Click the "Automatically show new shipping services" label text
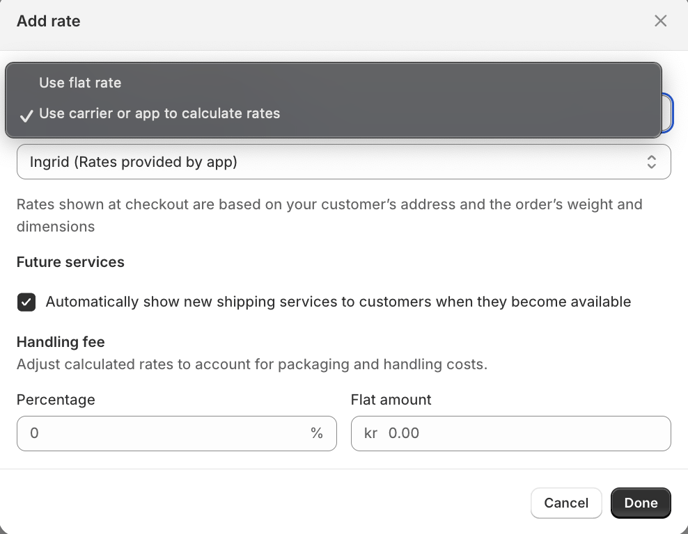Image resolution: width=688 pixels, height=534 pixels. [338, 302]
